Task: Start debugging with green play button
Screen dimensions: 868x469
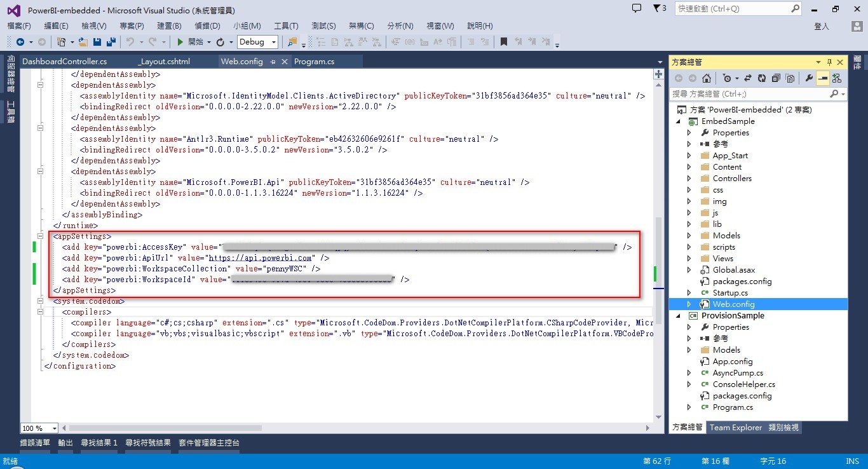Action: [180, 42]
